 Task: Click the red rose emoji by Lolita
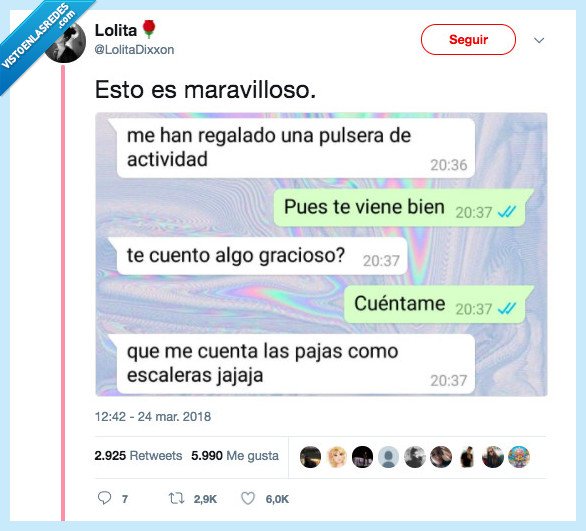(x=149, y=29)
